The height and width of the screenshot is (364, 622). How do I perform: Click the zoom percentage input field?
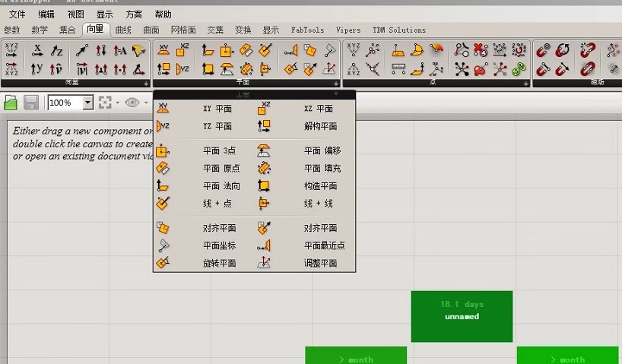pos(65,103)
